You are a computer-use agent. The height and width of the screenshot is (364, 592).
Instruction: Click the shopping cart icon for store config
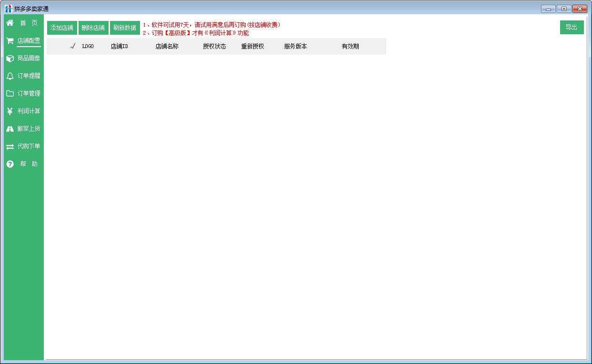tap(10, 41)
